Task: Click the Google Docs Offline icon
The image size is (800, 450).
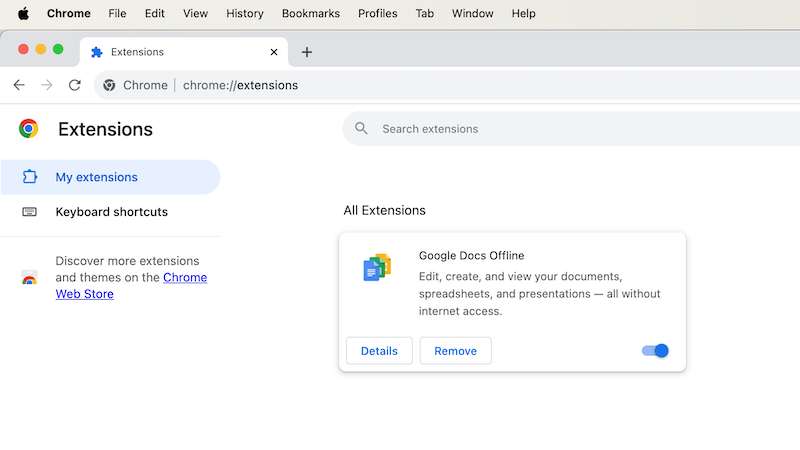Action: click(378, 267)
